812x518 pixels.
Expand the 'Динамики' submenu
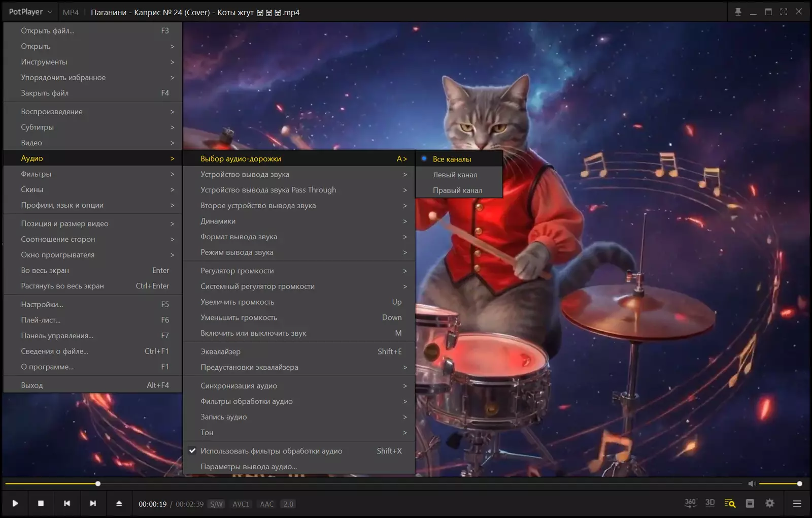point(299,221)
